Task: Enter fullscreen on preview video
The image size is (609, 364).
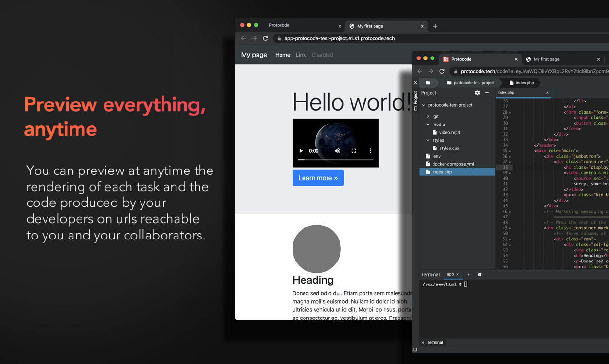Action: 354,151
